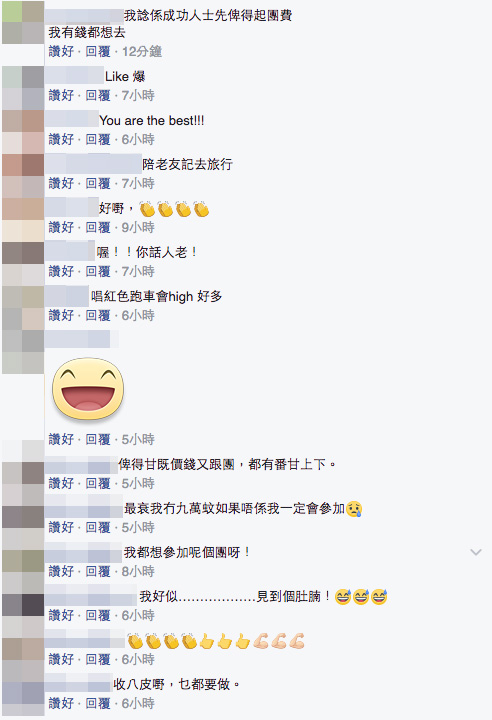Like the laughing sticker comment

[61, 439]
